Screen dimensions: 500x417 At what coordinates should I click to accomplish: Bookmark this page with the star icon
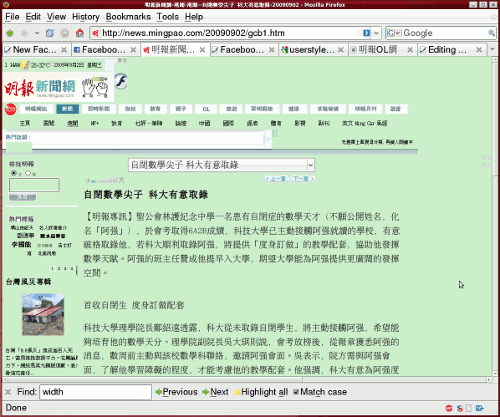coord(359,33)
